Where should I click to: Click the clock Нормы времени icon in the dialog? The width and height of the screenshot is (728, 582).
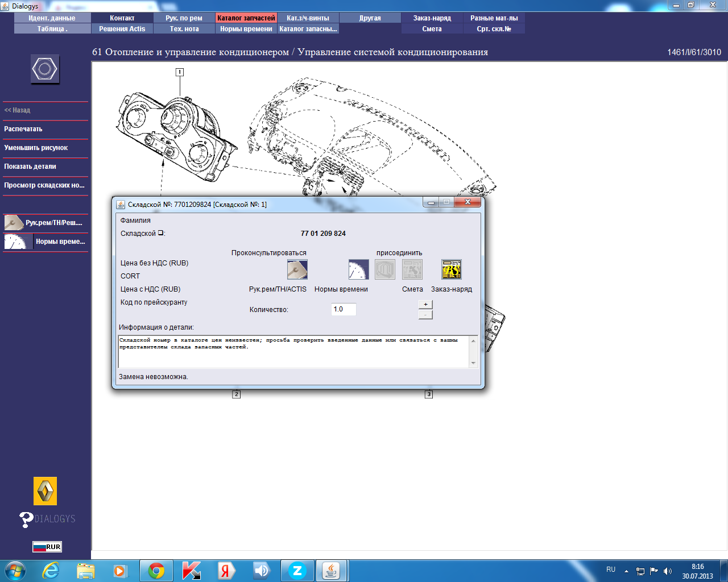pos(358,269)
